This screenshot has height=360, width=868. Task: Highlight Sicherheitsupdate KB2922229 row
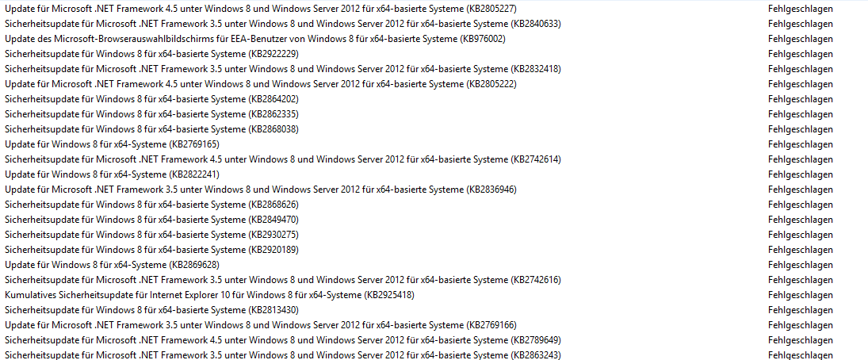151,54
